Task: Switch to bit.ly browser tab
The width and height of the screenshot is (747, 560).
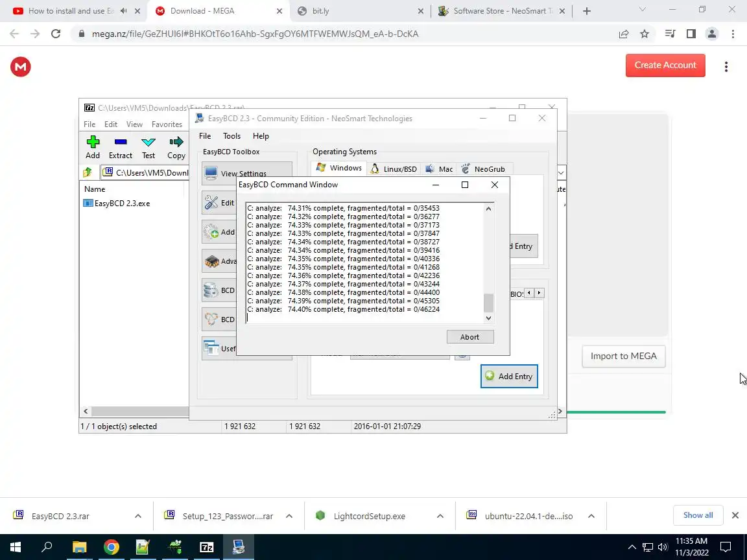Action: tap(360, 10)
